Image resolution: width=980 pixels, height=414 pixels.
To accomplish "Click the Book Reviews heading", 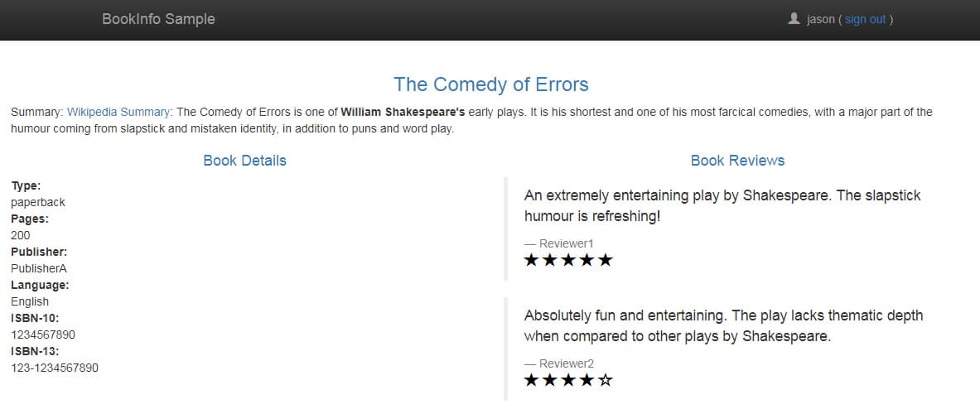I will click(737, 161).
